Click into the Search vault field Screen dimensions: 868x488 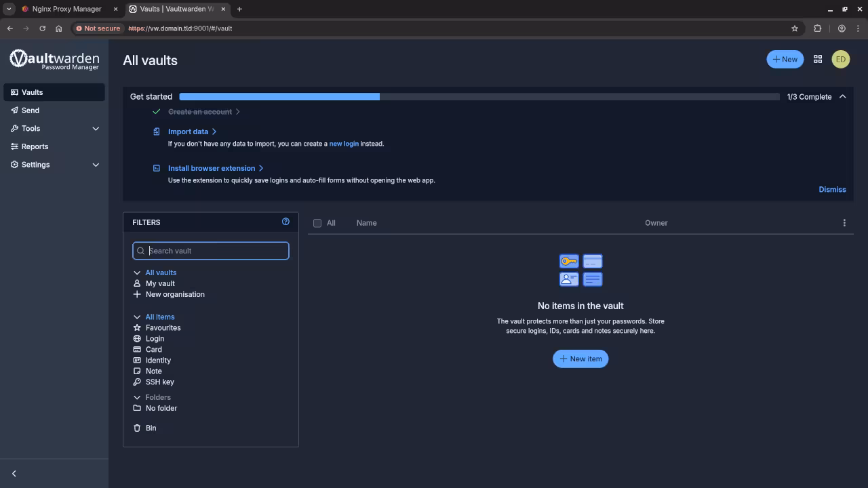point(210,250)
